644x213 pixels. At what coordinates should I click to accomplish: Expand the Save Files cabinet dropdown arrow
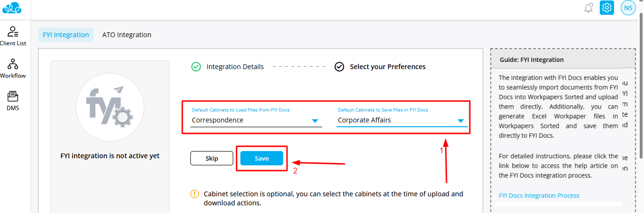[x=461, y=121]
